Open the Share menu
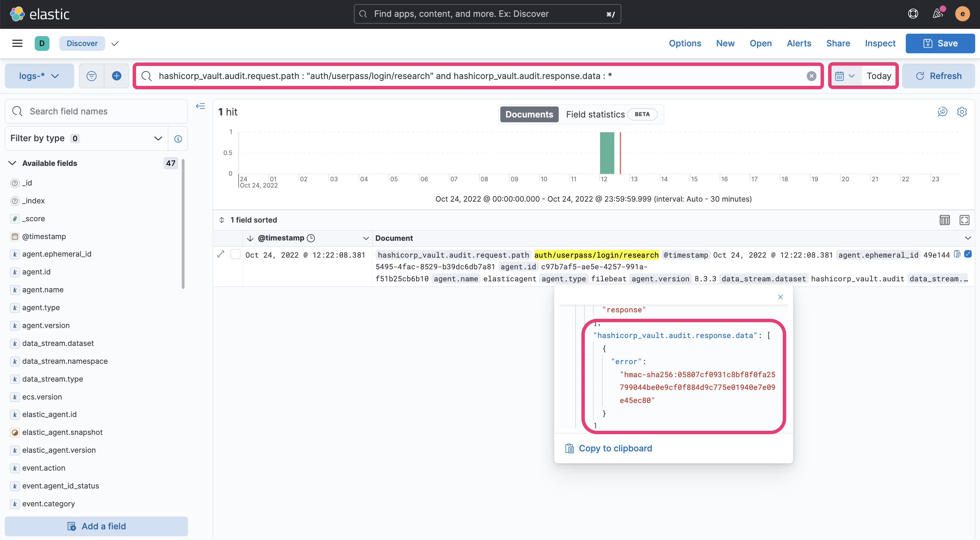Screen dimensions: 980x540 point(838,43)
